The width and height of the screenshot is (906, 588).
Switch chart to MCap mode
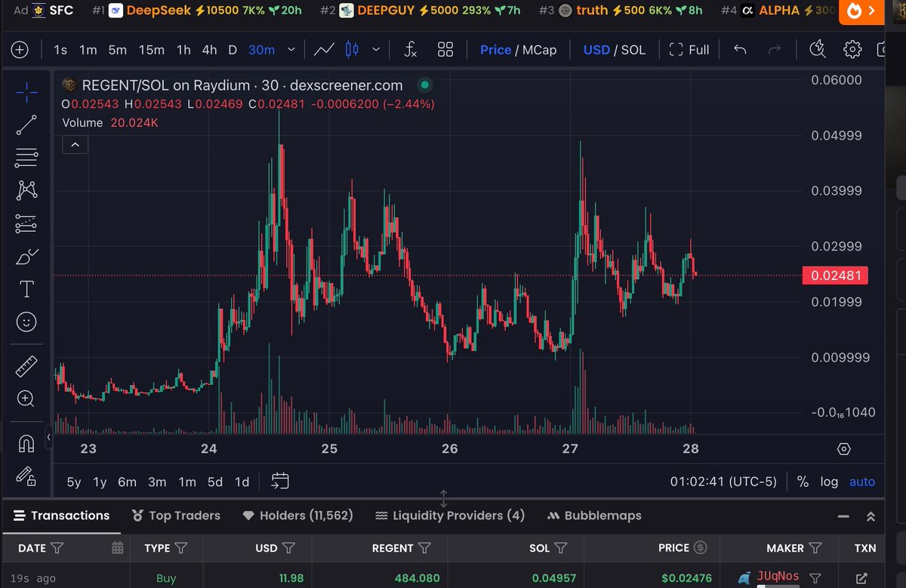[539, 50]
